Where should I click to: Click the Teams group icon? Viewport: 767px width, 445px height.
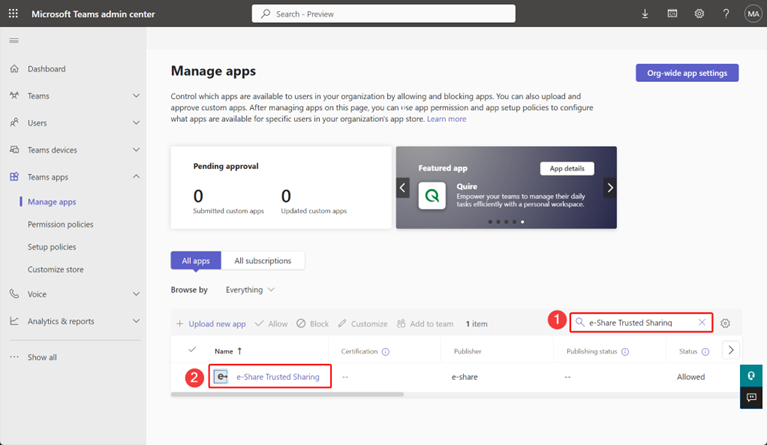tap(14, 96)
